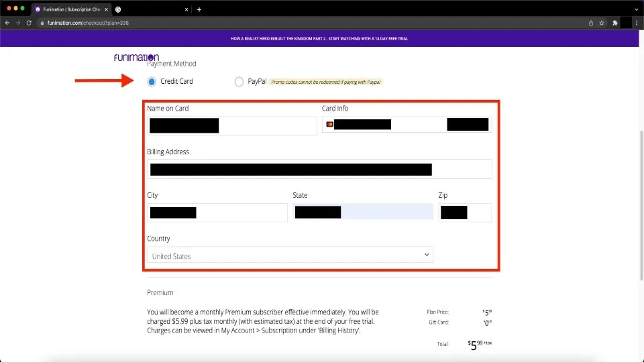Click the Name on Card input field
This screenshot has height=362, width=644.
232,125
